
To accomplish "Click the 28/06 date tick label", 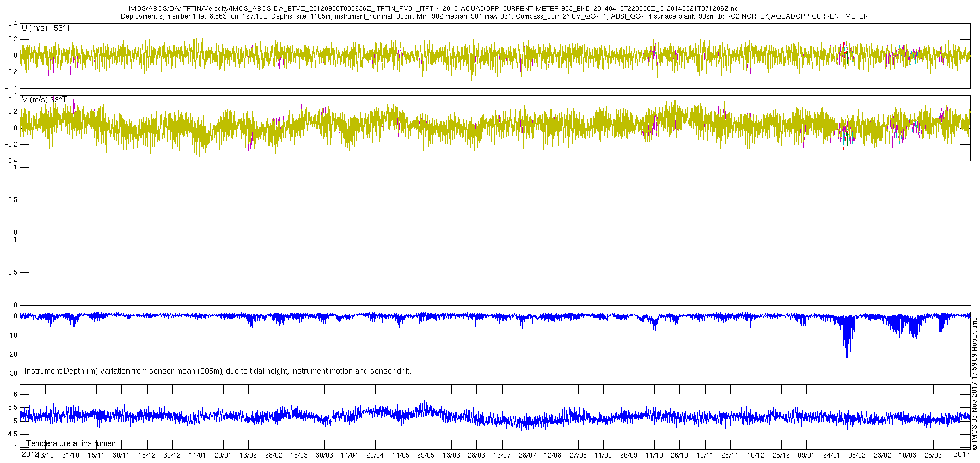I will pos(476,455).
